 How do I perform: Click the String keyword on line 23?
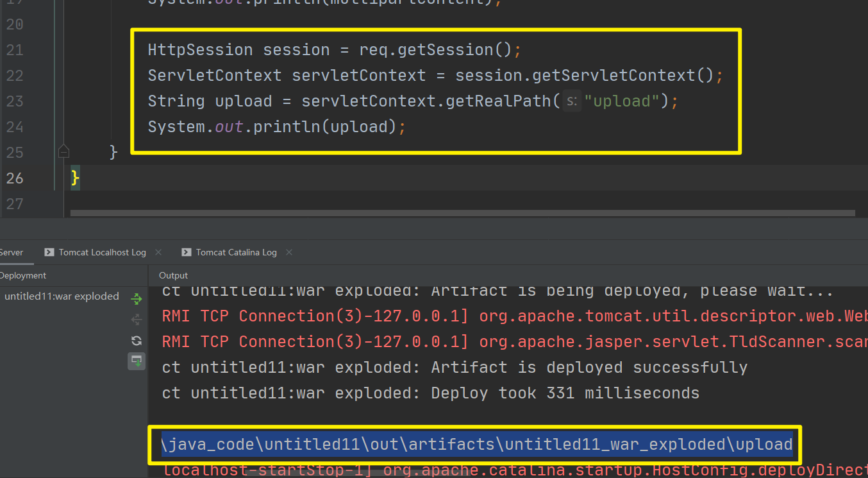(x=176, y=101)
